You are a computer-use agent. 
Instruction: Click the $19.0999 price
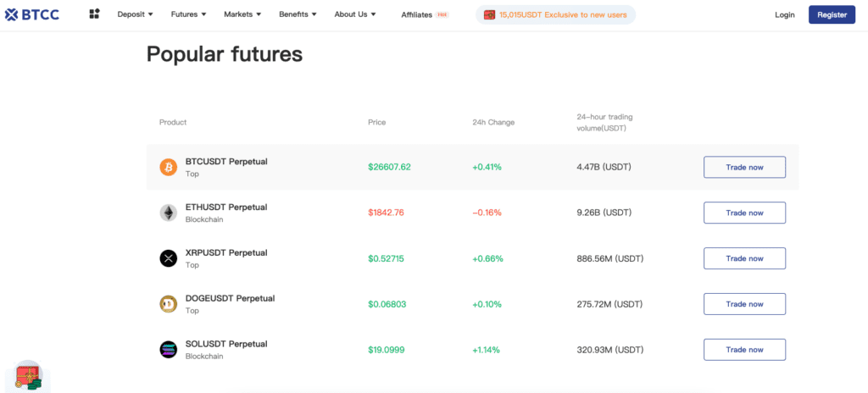[x=386, y=350]
